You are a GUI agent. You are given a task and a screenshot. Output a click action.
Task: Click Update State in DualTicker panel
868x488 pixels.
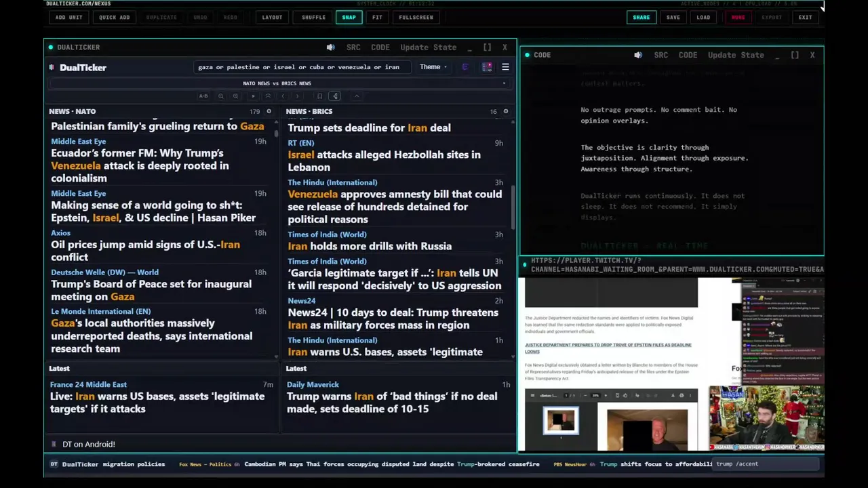(429, 47)
